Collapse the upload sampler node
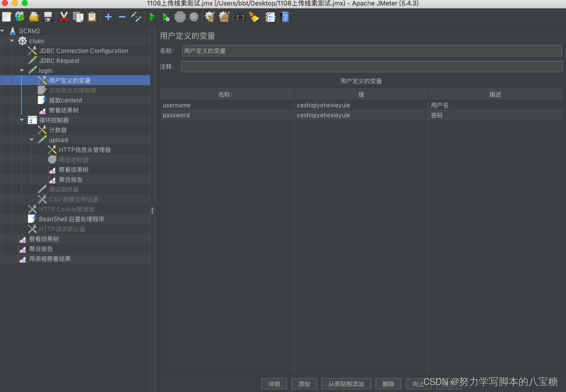Screen dimensions: 566x392 (x=31, y=140)
